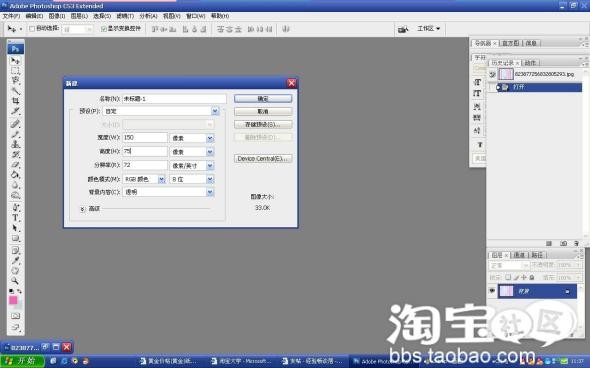The height and width of the screenshot is (368, 590).
Task: Select the Zoom magnifier tool
Action: [x=15, y=281]
